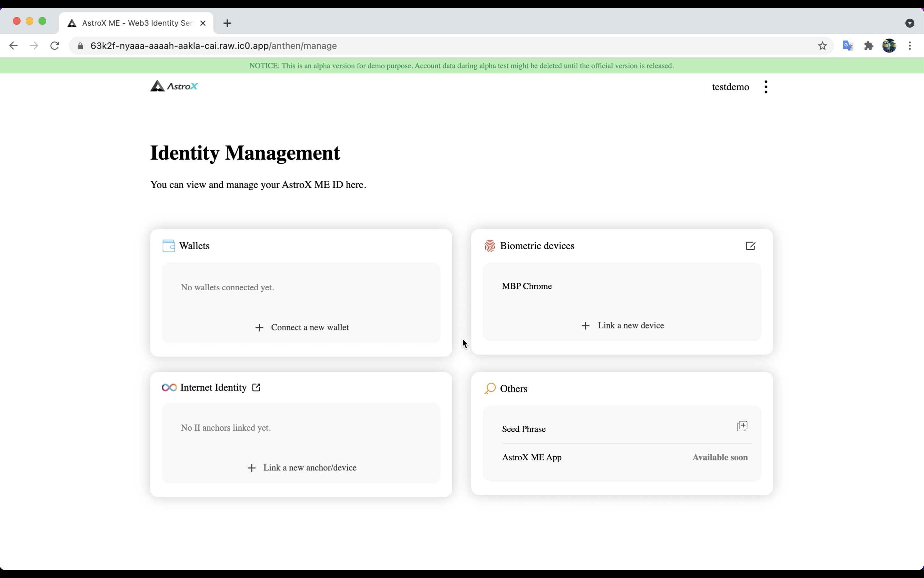Select the AstroX ME browser tab
Viewport: 924px width, 578px height.
coord(136,23)
